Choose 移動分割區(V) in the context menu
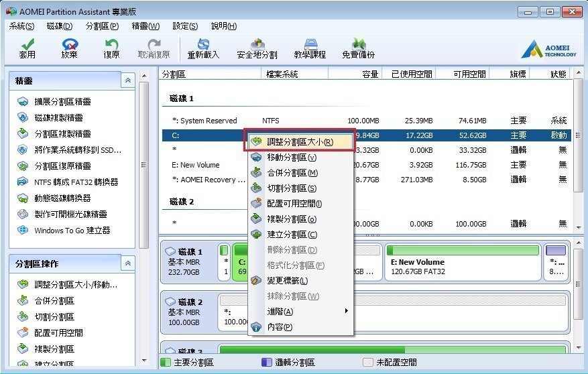The image size is (588, 374). (300, 158)
